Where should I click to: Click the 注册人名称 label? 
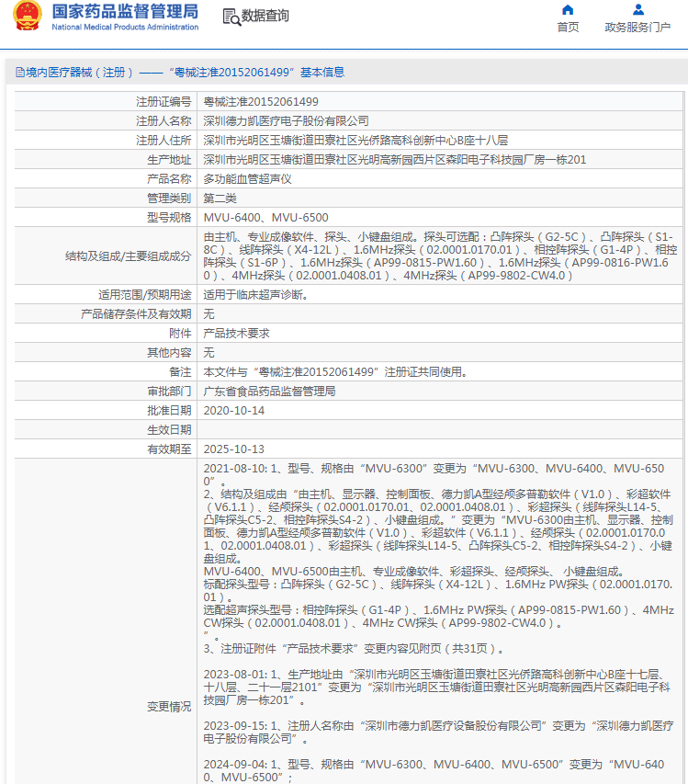click(x=164, y=121)
